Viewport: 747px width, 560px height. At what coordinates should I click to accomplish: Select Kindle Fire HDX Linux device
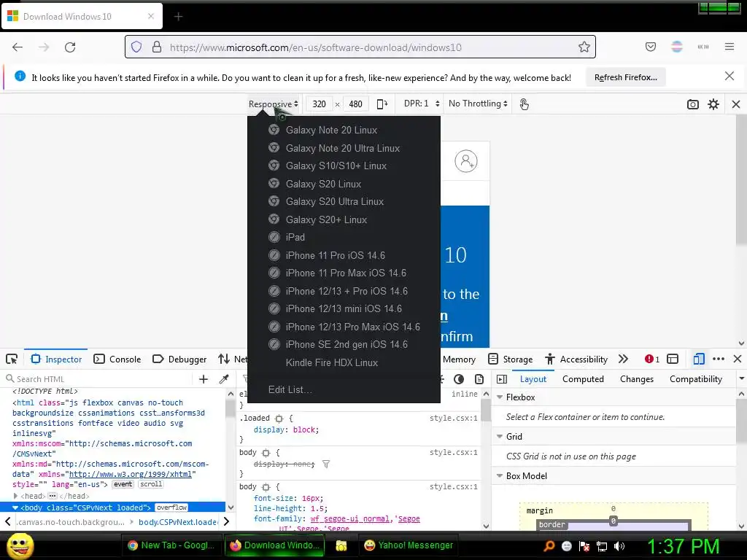(x=344, y=362)
